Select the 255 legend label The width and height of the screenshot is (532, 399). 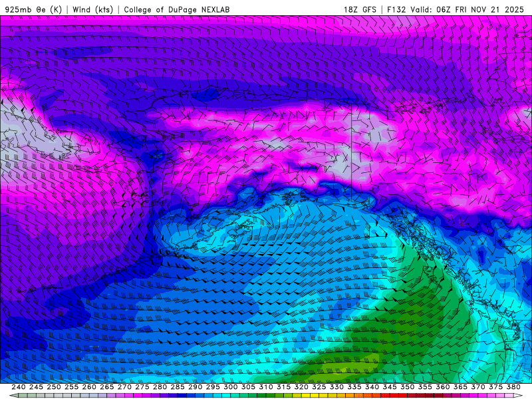click(x=71, y=387)
